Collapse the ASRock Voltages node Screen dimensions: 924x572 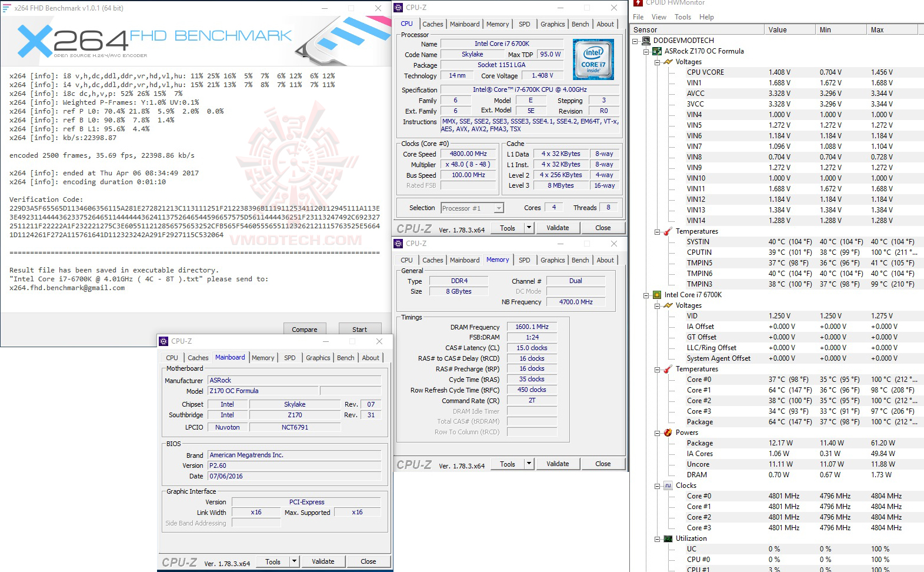[x=658, y=62]
